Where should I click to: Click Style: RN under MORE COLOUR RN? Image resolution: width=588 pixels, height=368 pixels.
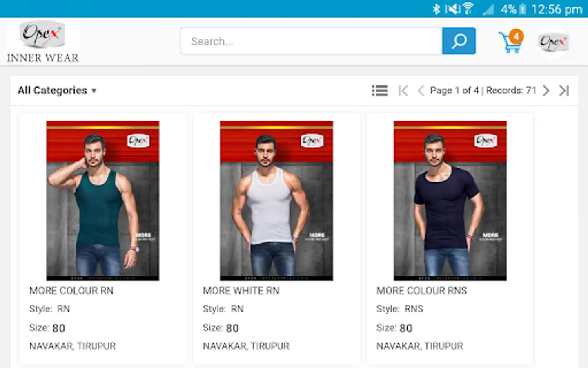49,309
